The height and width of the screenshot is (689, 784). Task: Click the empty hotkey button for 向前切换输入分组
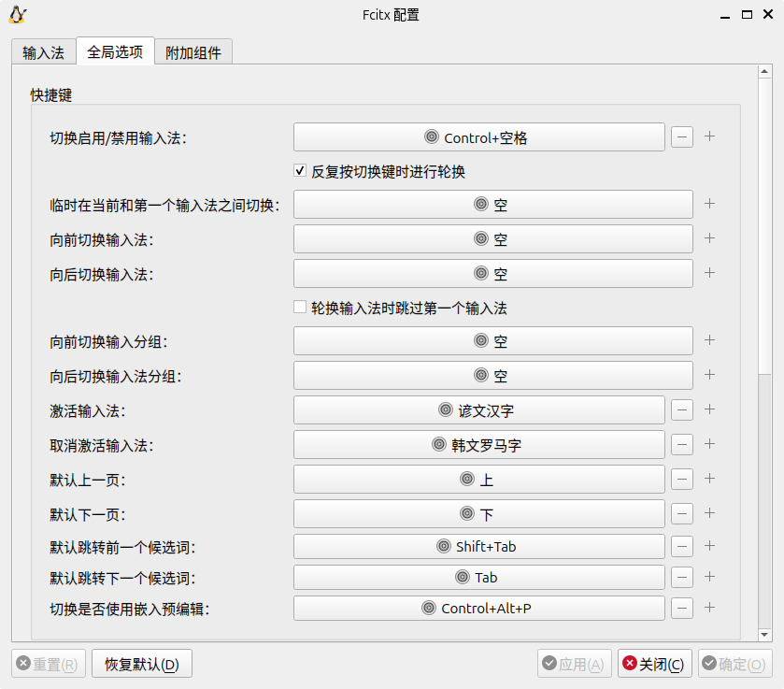pos(493,340)
